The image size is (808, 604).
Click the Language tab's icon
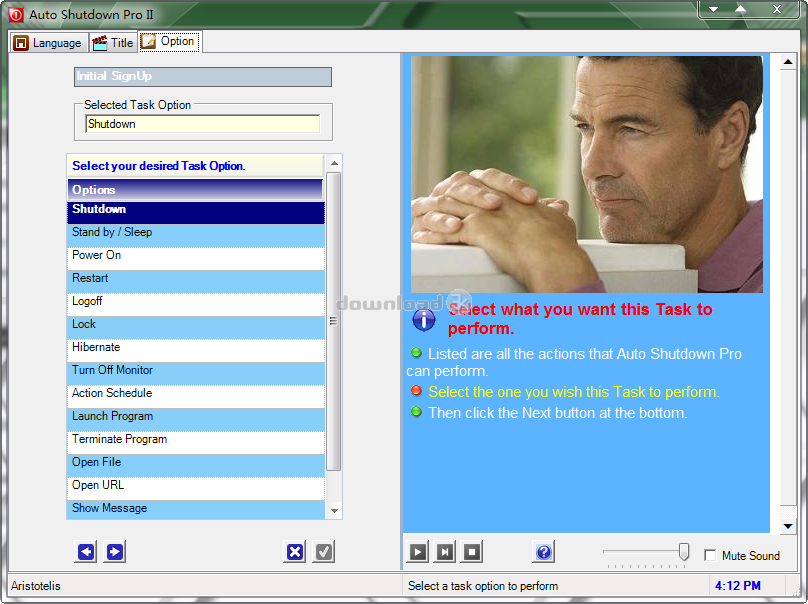point(21,43)
